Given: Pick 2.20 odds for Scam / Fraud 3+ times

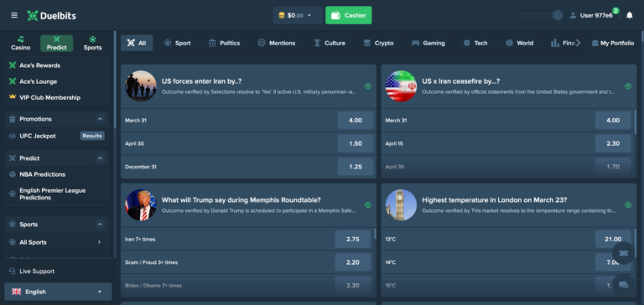Looking at the screenshot, I should 353,262.
